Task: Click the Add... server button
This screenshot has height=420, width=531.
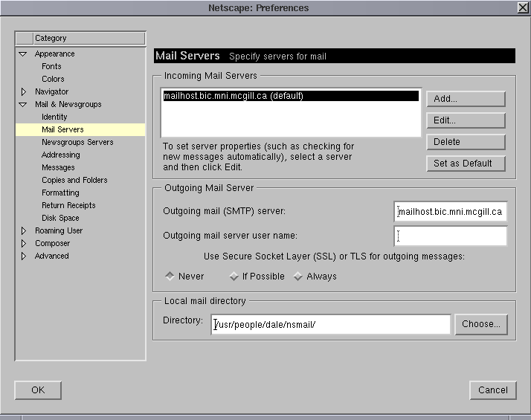Action: click(x=466, y=99)
